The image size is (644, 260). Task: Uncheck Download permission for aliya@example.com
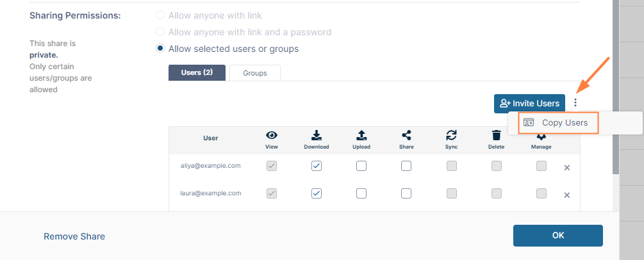pos(317,166)
